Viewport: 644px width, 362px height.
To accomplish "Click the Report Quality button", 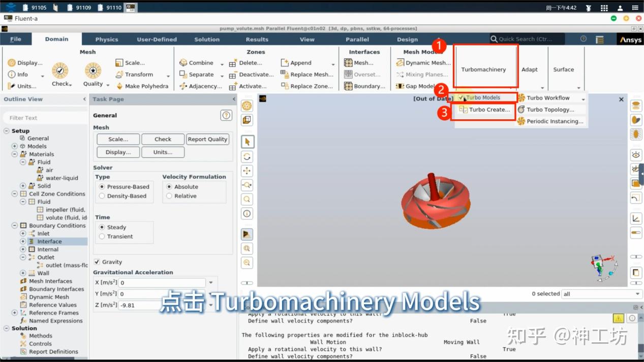I will pyautogui.click(x=207, y=139).
